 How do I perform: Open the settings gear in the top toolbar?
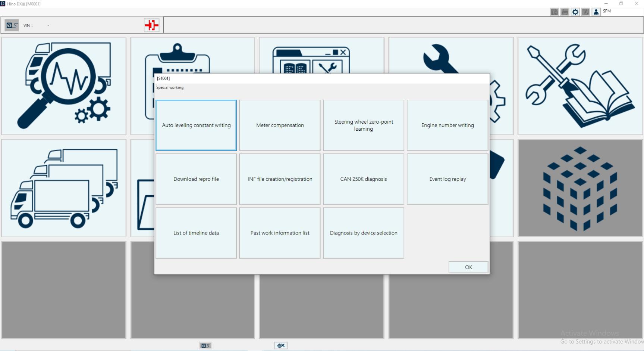(x=575, y=12)
